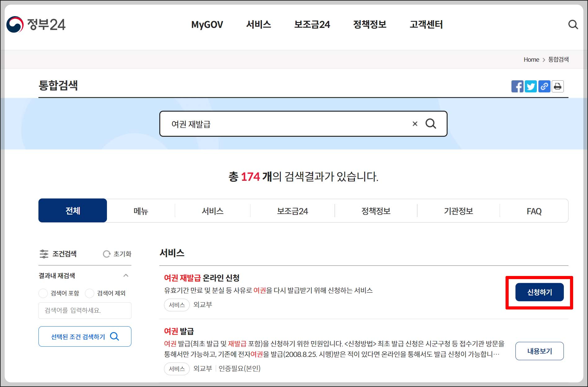Click the 신청하기 button for passport reissue
The width and height of the screenshot is (588, 387).
click(x=539, y=292)
